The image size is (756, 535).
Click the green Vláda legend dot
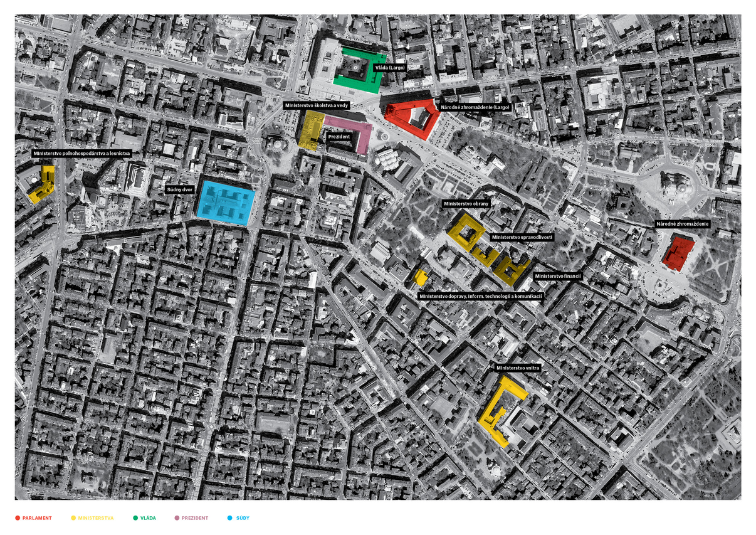(135, 518)
